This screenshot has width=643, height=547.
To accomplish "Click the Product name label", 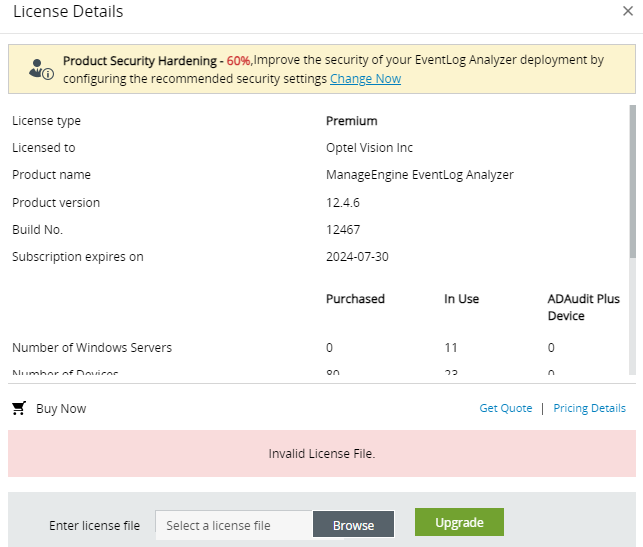I will 51,175.
